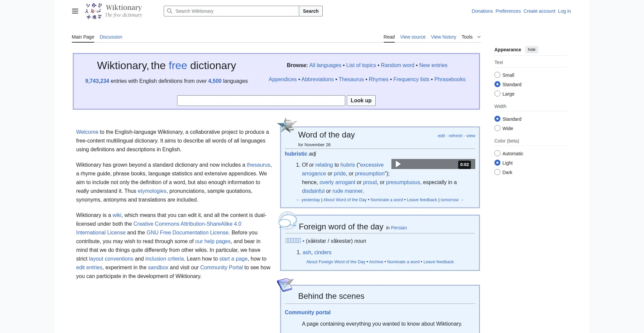Select the Small text size option
This screenshot has height=333, width=644.
(x=497, y=75)
